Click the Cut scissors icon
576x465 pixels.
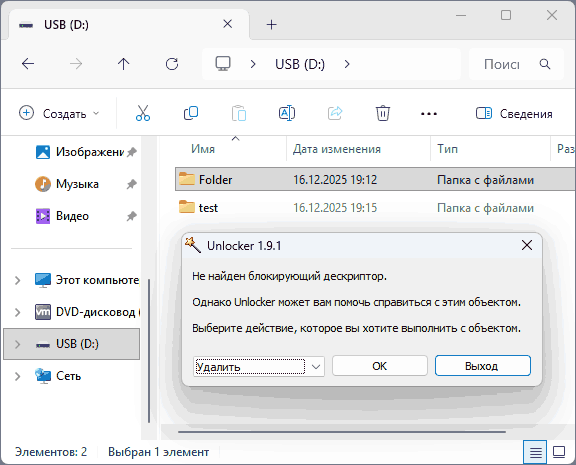tap(143, 113)
